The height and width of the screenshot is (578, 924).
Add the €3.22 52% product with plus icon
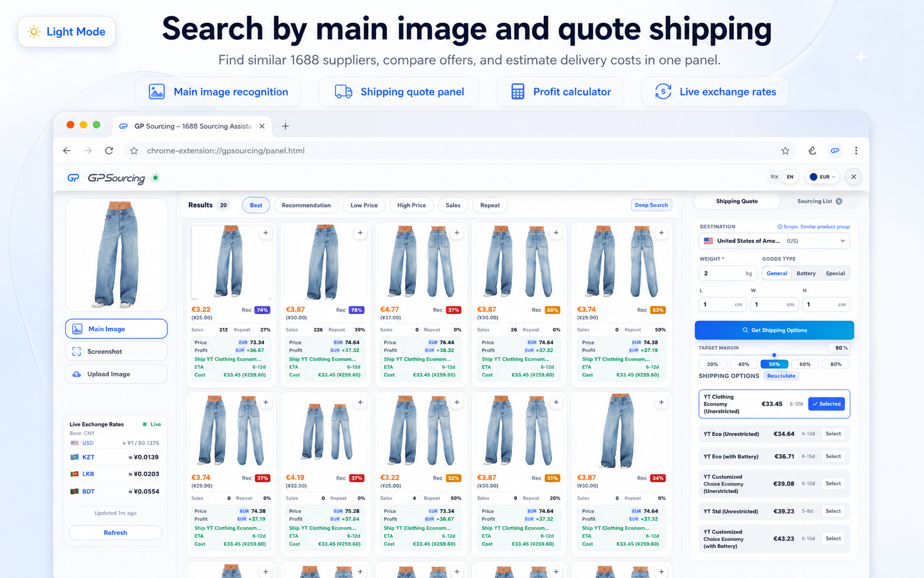click(457, 402)
